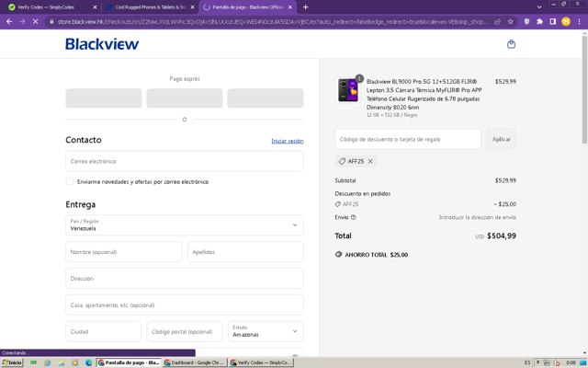Open the shield extension icon
Screen dimensions: 588x368
(x=526, y=22)
